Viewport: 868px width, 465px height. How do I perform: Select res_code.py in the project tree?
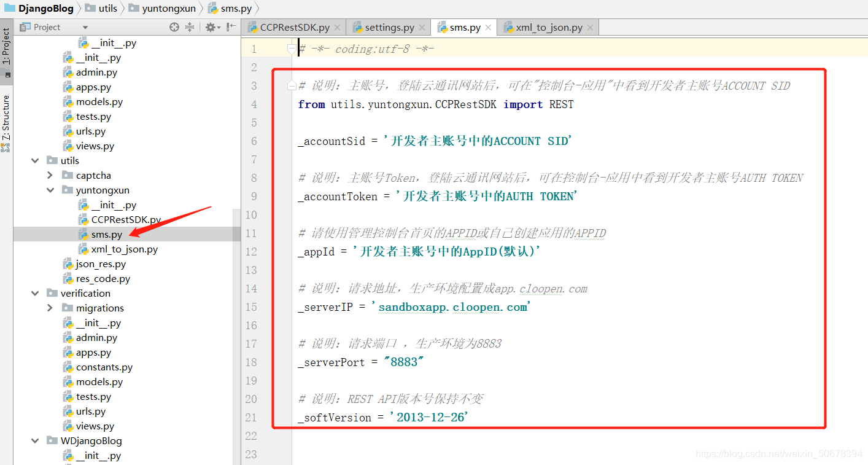point(103,278)
